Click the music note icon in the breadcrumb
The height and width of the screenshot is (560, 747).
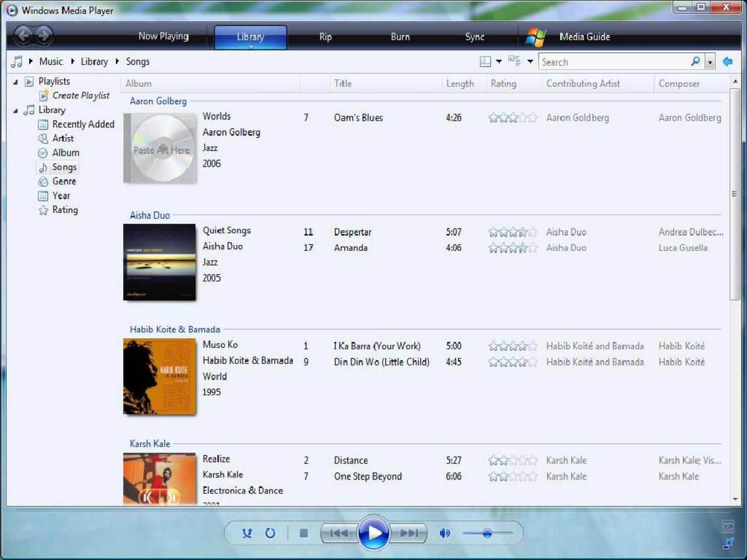pos(17,61)
